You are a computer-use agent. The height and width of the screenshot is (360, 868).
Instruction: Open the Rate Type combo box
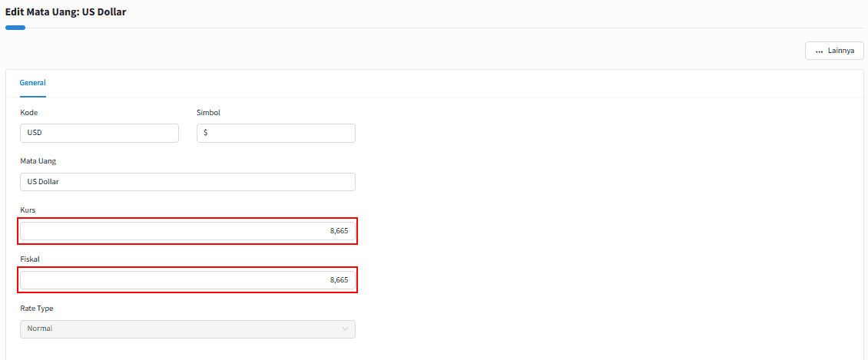(187, 329)
